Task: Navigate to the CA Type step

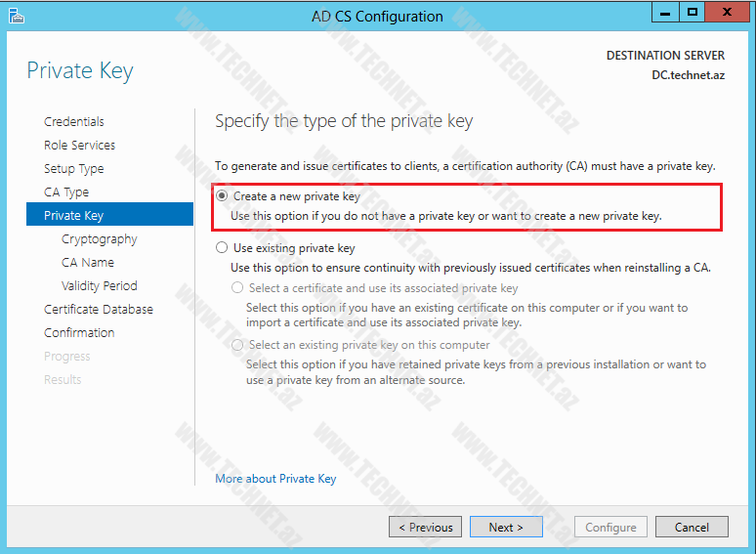Action: [66, 192]
